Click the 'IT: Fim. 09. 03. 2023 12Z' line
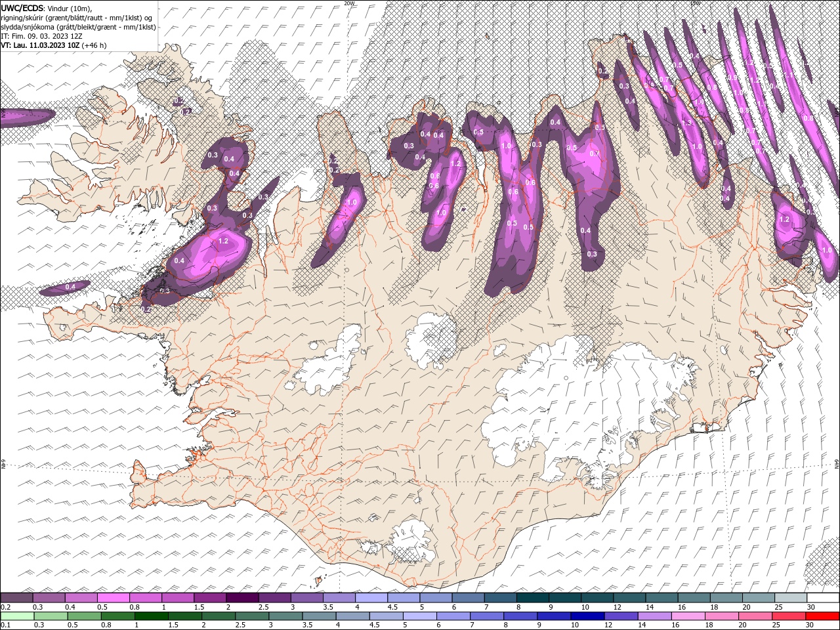840x630 pixels. (42, 36)
